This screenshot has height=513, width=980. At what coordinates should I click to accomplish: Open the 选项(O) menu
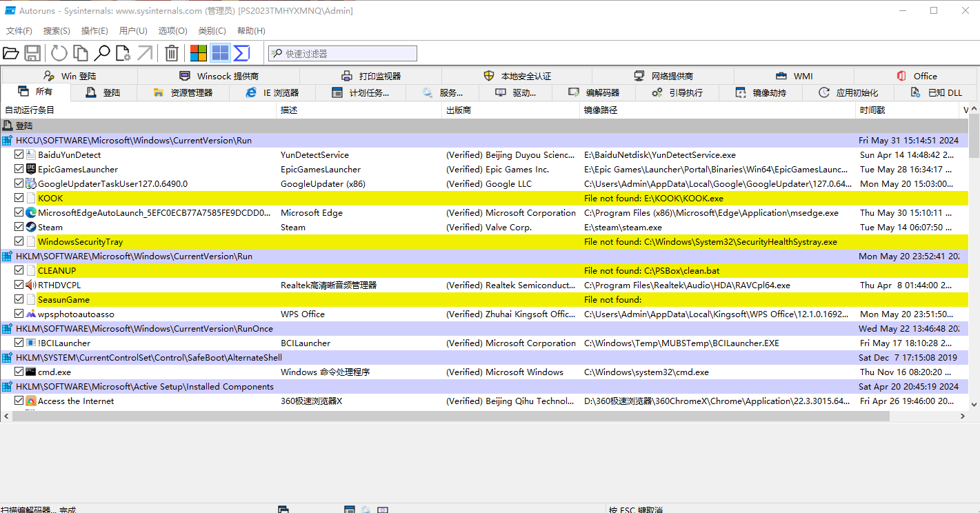click(x=172, y=31)
